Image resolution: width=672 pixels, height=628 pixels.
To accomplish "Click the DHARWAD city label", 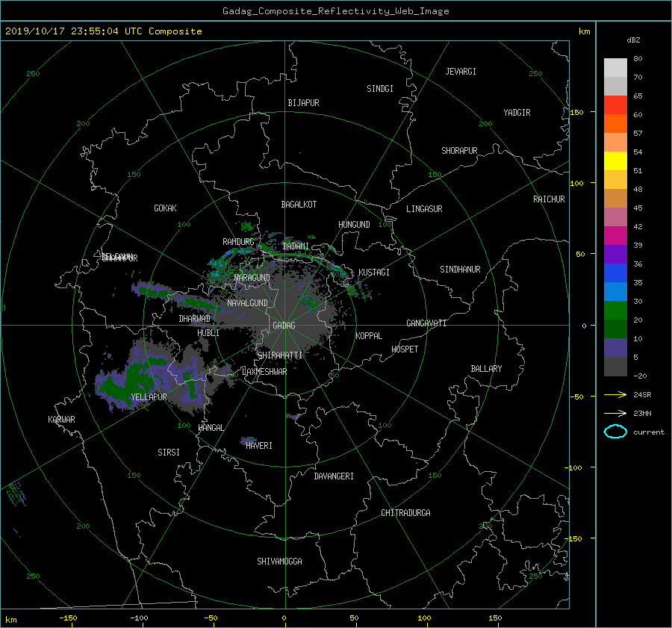I will pos(195,319).
